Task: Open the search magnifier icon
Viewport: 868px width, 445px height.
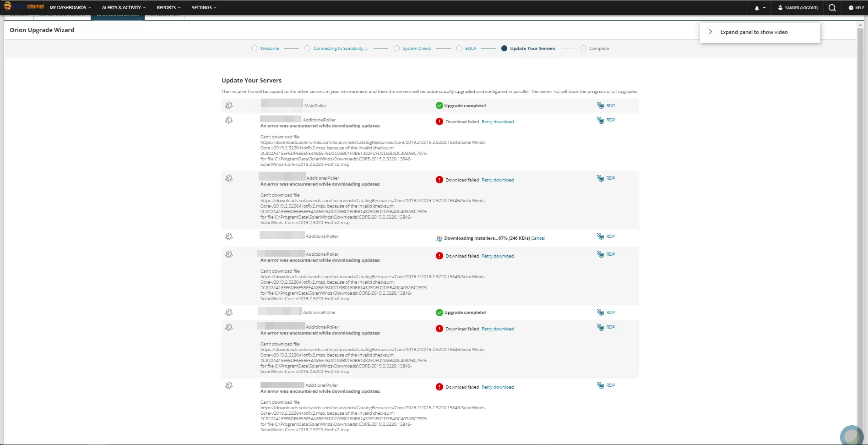Action: click(832, 8)
